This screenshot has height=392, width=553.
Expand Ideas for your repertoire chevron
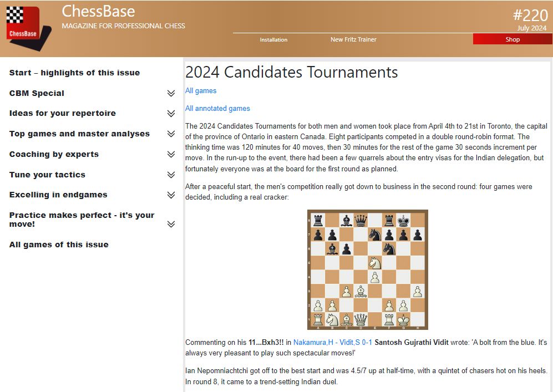pos(171,114)
